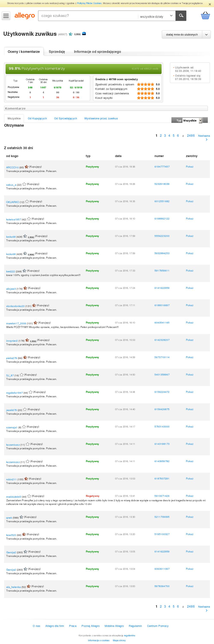Viewport: 214px width, 644px height.
Task: Go to last page 2486 at top
Action: click(x=191, y=135)
